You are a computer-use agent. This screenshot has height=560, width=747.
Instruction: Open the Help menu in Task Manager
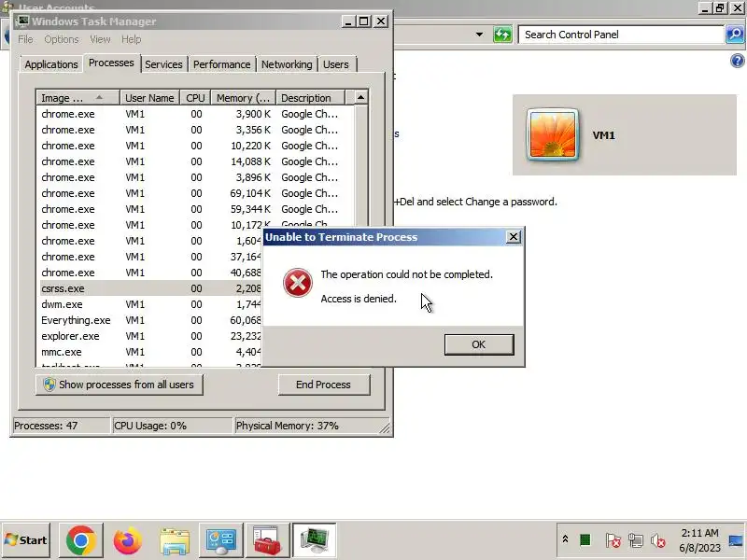click(x=131, y=39)
